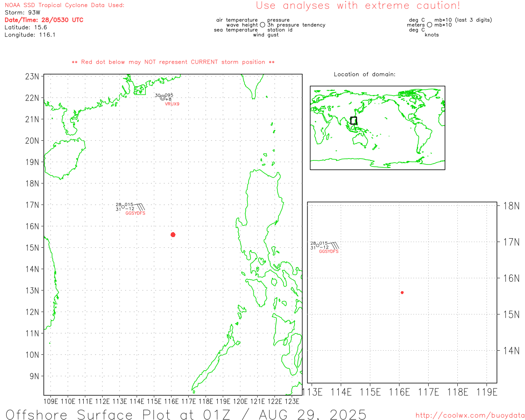Screen dimensions: 525x420
Task: Click the black domain box on world map
Action: 354,121
